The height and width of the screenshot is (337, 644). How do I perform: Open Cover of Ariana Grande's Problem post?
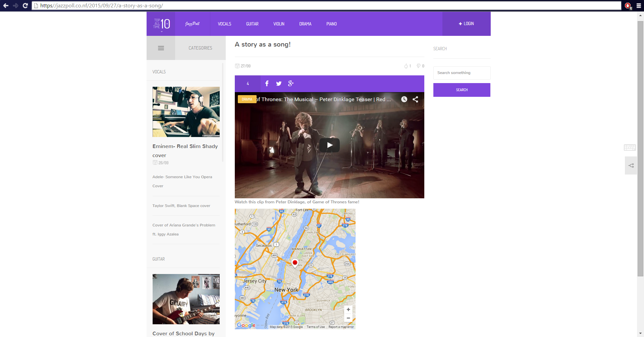[184, 230]
